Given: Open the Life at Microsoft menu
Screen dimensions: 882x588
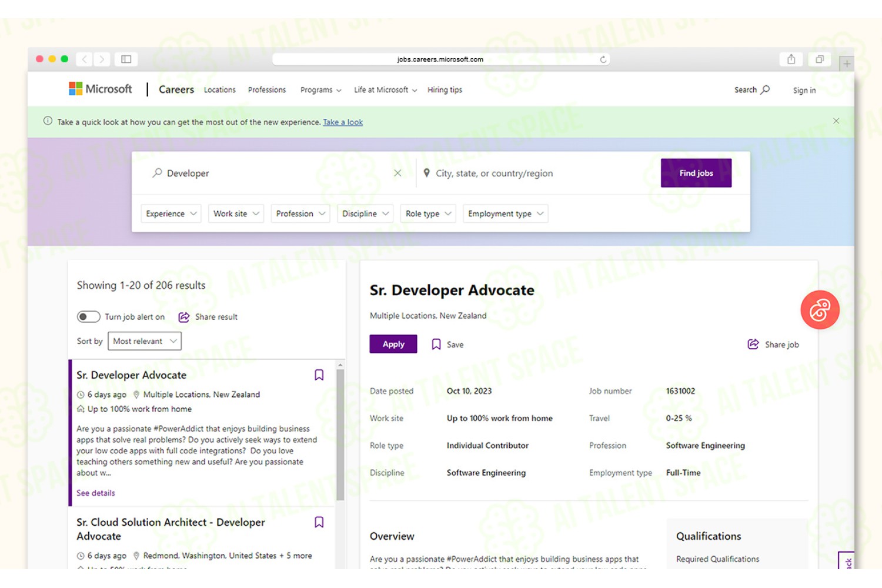Looking at the screenshot, I should click(x=385, y=90).
